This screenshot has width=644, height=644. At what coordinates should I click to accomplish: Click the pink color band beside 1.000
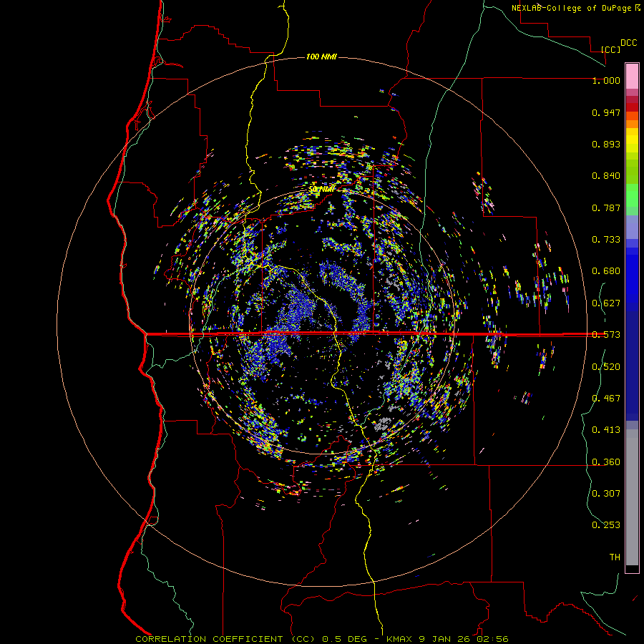point(632,77)
